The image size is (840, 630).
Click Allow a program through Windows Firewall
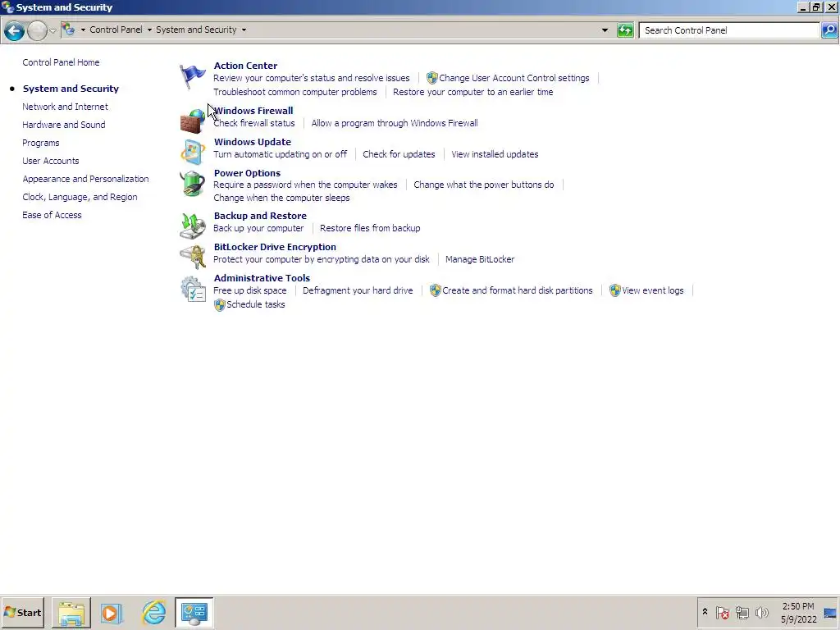click(x=395, y=123)
